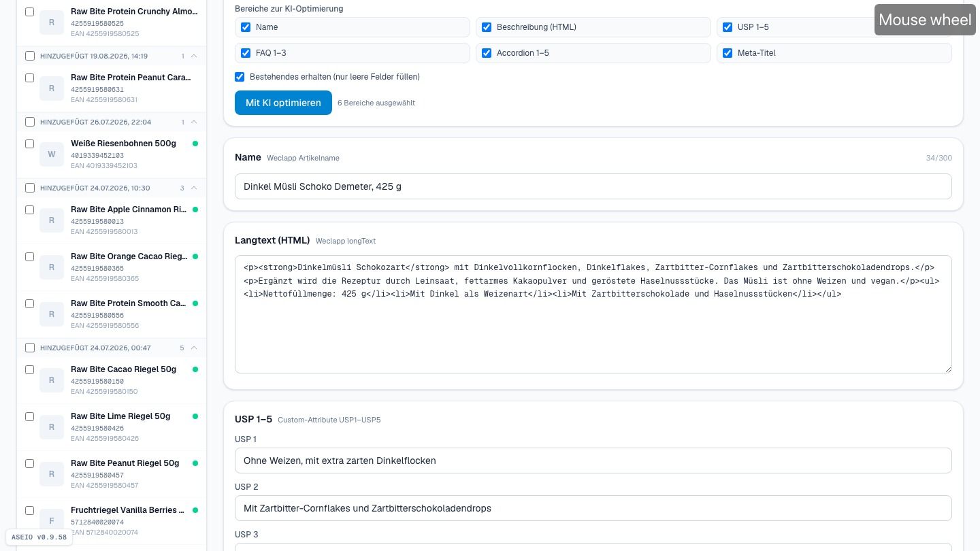The image size is (980, 551).
Task: Focus the Weclapp Artikelname input field
Action: [593, 186]
